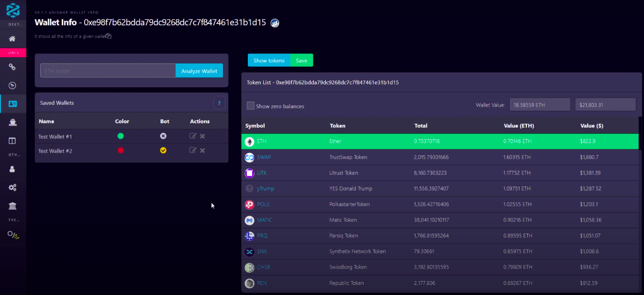Select the Test Wallet #1 name

pyautogui.click(x=55, y=136)
